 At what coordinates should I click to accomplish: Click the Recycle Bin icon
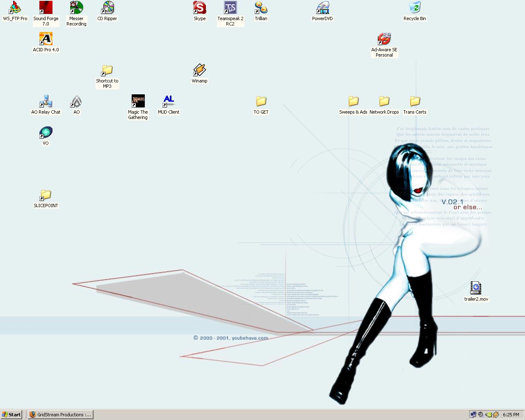tap(415, 8)
